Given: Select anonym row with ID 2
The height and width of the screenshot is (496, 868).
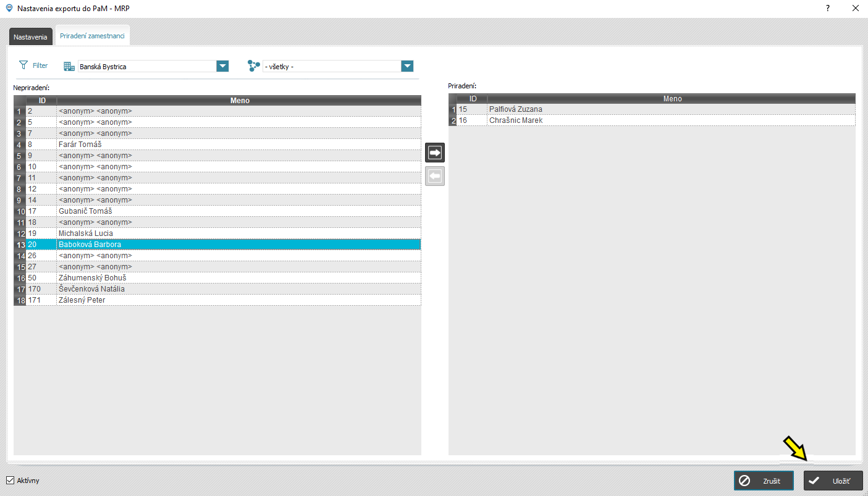Looking at the screenshot, I should point(217,111).
